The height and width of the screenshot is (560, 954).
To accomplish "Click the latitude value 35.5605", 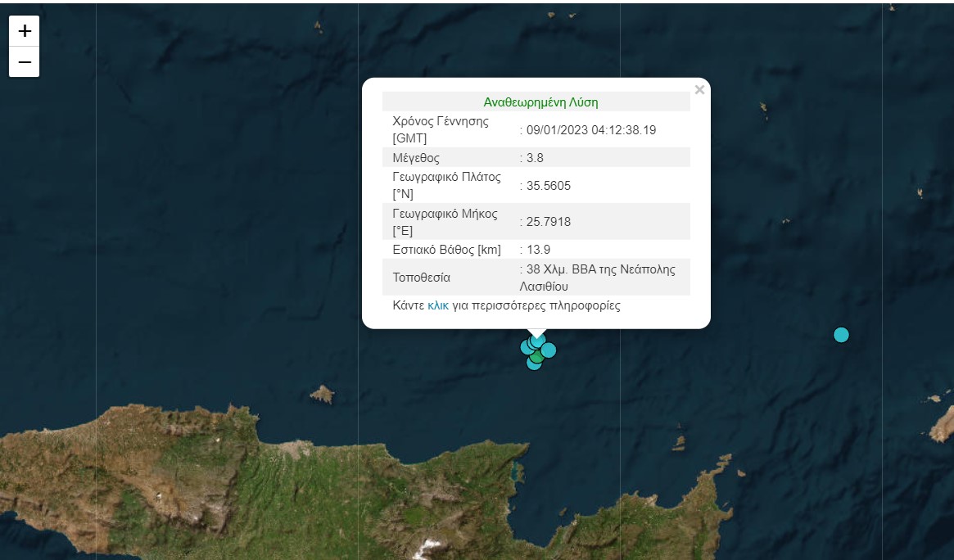I will coord(549,186).
